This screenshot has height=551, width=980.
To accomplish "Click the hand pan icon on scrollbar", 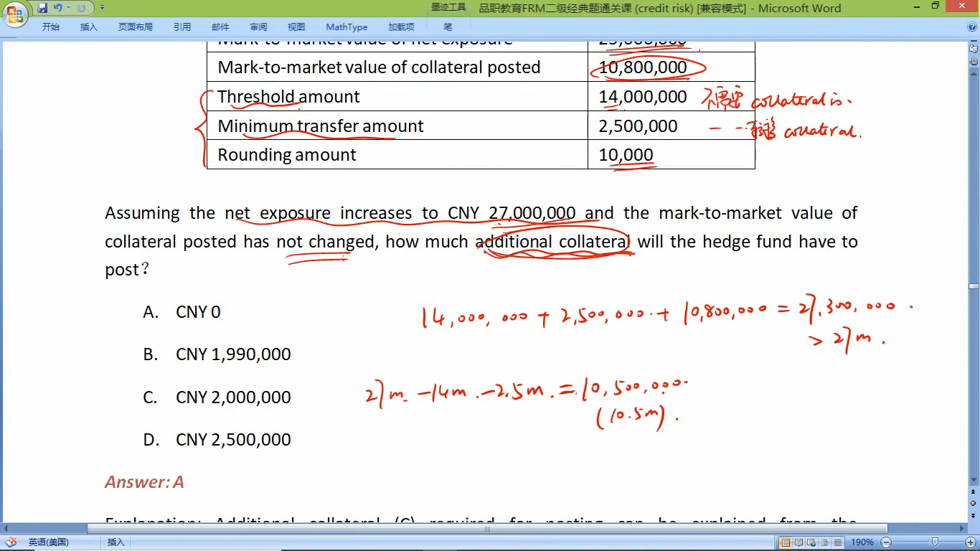I will (x=974, y=62).
